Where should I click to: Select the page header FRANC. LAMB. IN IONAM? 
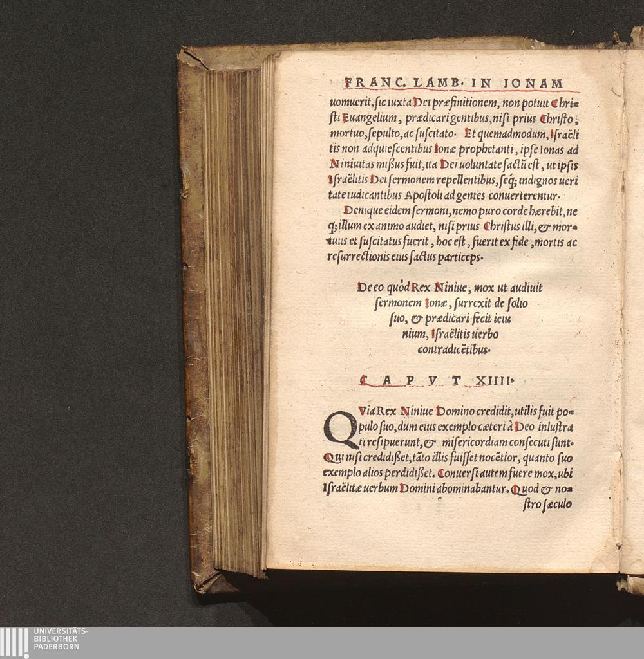pyautogui.click(x=453, y=83)
